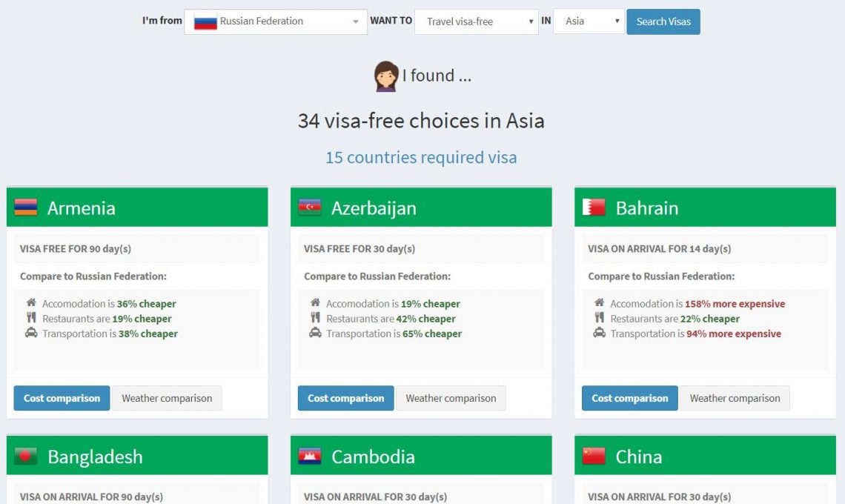Click Bahrain's Cost comparison button
Screen dimensions: 845x504
629,398
